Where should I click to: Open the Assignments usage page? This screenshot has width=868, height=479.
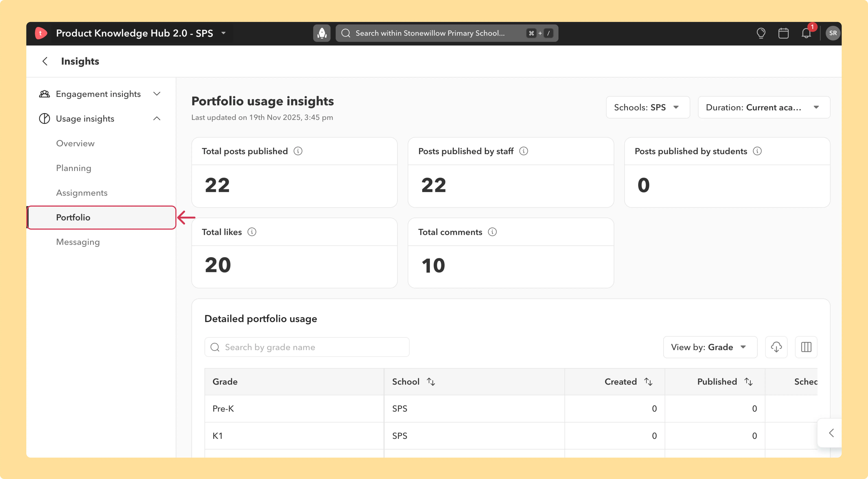(82, 193)
